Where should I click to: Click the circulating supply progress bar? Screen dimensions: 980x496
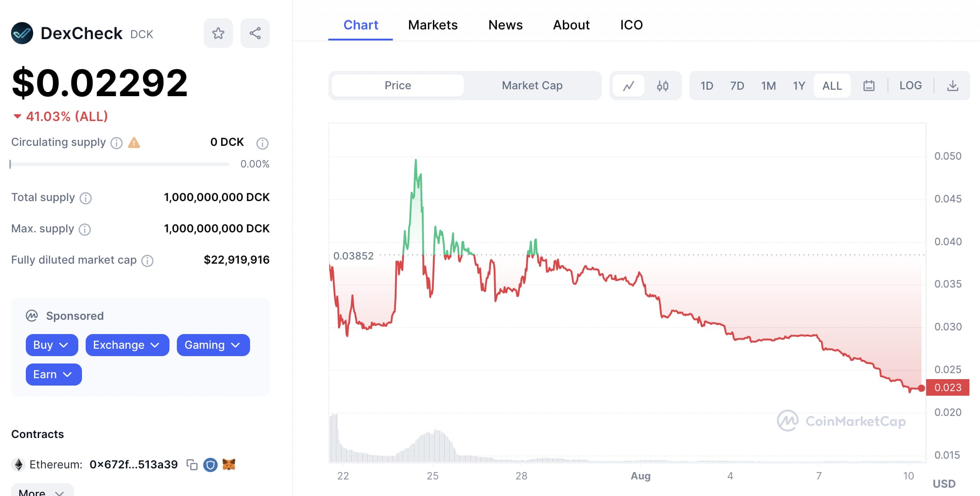(x=119, y=164)
